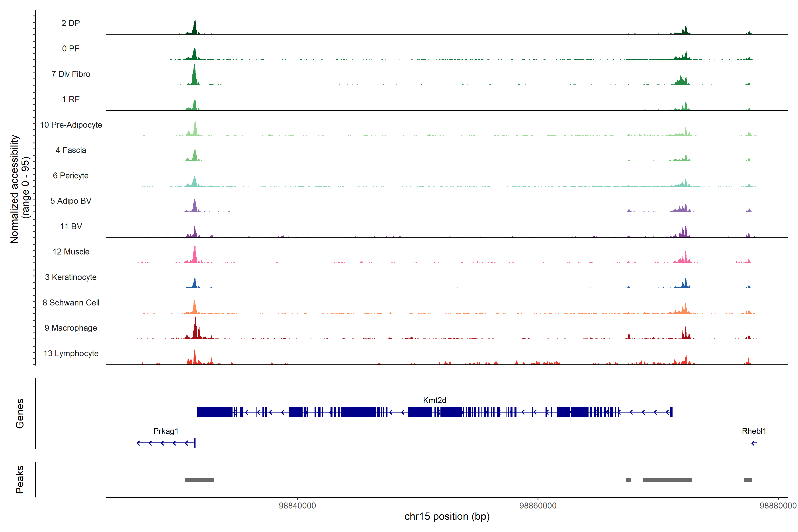The width and height of the screenshot is (798, 532).
Task: Click the Kmt2d gene label
Action: tap(434, 400)
